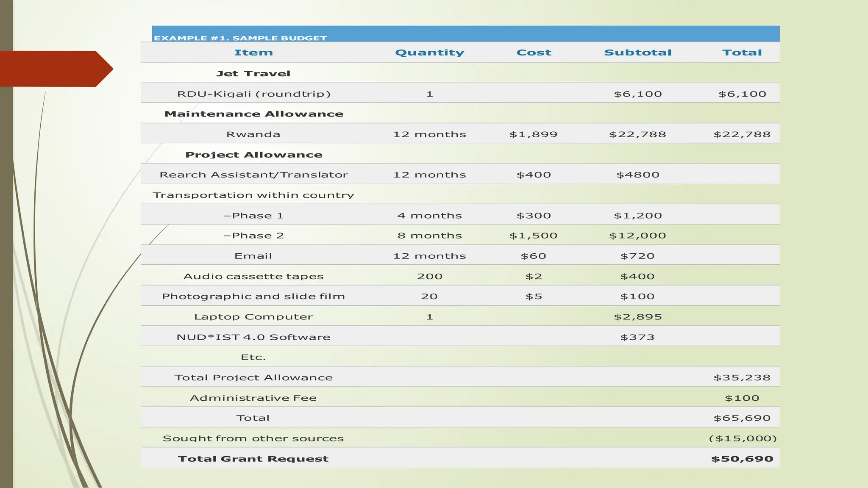Click the Total Grant Request $50,690 value
Screen dimensions: 868x488
coord(742,459)
